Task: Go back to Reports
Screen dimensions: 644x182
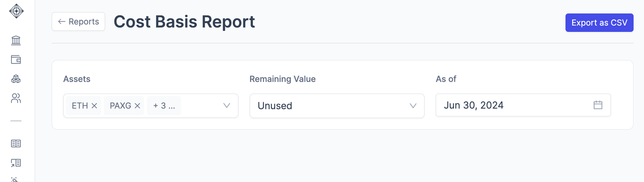Action: (x=78, y=22)
